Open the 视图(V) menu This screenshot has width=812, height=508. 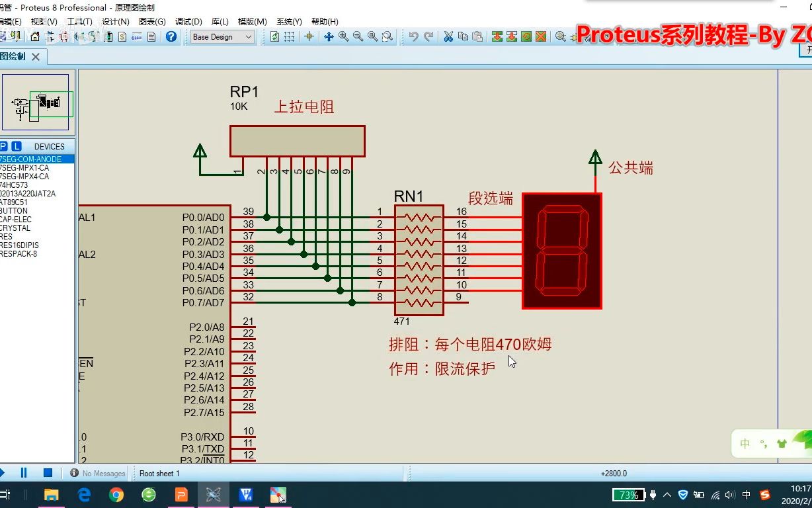[x=44, y=21]
